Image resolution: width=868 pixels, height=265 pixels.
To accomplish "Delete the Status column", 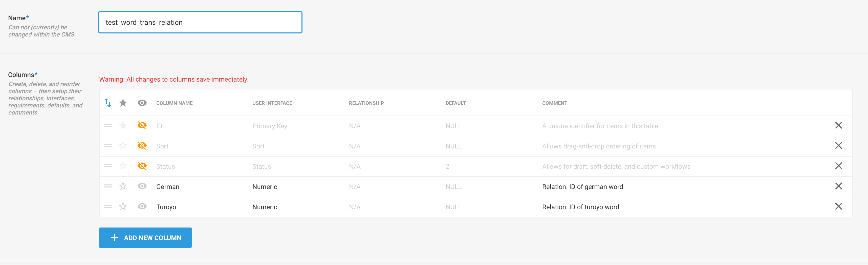I will pyautogui.click(x=839, y=166).
